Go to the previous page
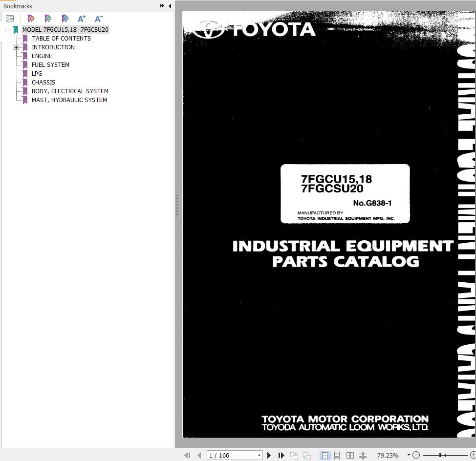The width and height of the screenshot is (476, 461). pos(199,455)
